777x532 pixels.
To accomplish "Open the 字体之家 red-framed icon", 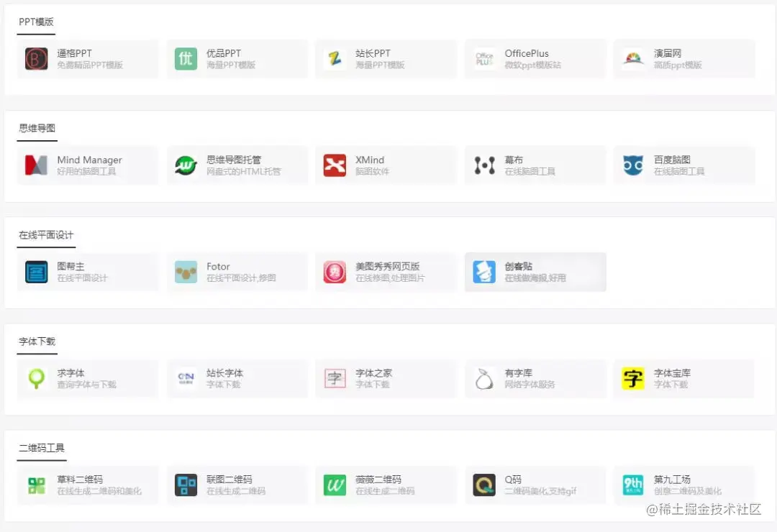I will [335, 378].
